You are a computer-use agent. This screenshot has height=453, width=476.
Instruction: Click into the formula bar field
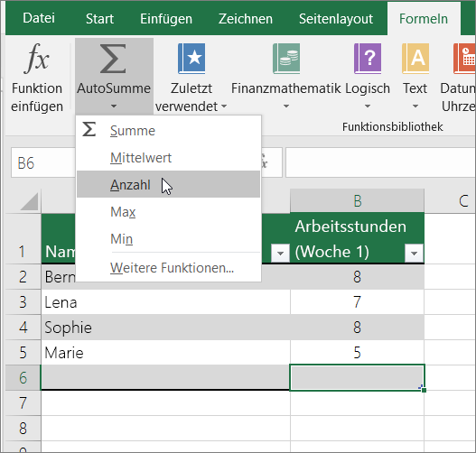pyautogui.click(x=380, y=162)
